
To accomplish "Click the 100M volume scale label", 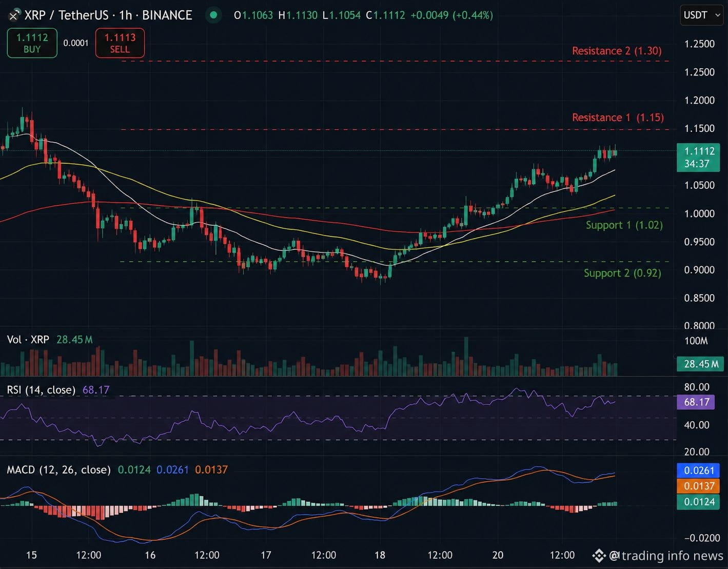I will click(696, 341).
